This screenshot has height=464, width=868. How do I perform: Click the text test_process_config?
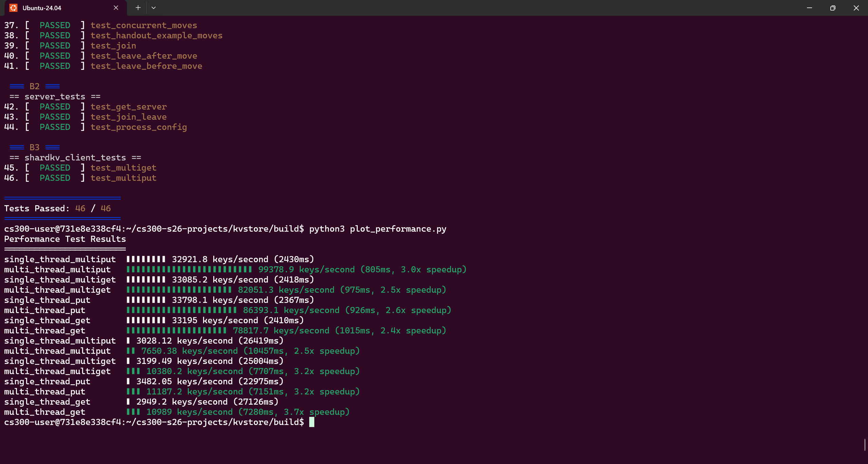139,127
